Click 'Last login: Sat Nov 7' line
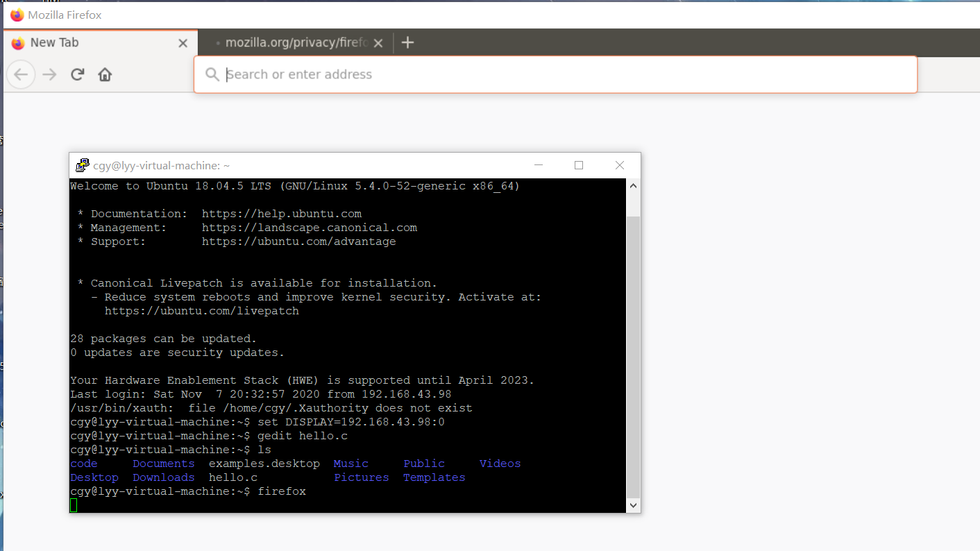Screen dimensions: 980x551 click(x=261, y=394)
